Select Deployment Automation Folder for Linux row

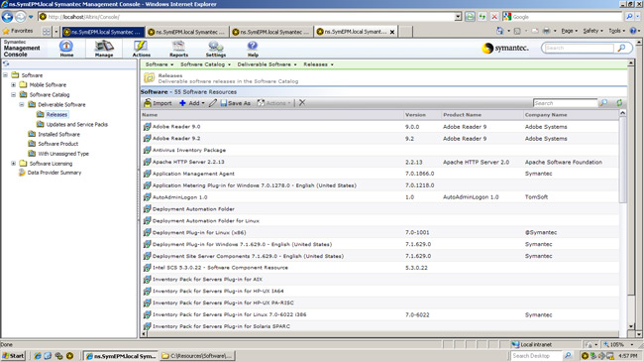coord(379,221)
